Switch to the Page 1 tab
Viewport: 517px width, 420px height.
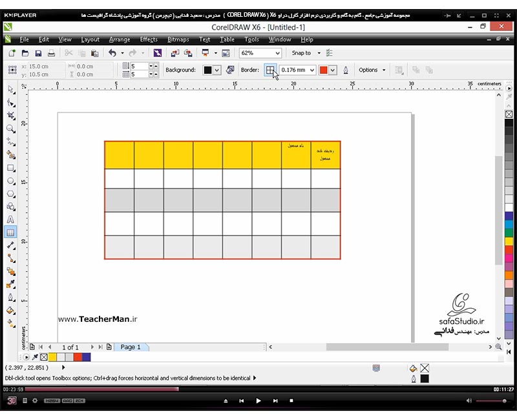[x=131, y=347]
